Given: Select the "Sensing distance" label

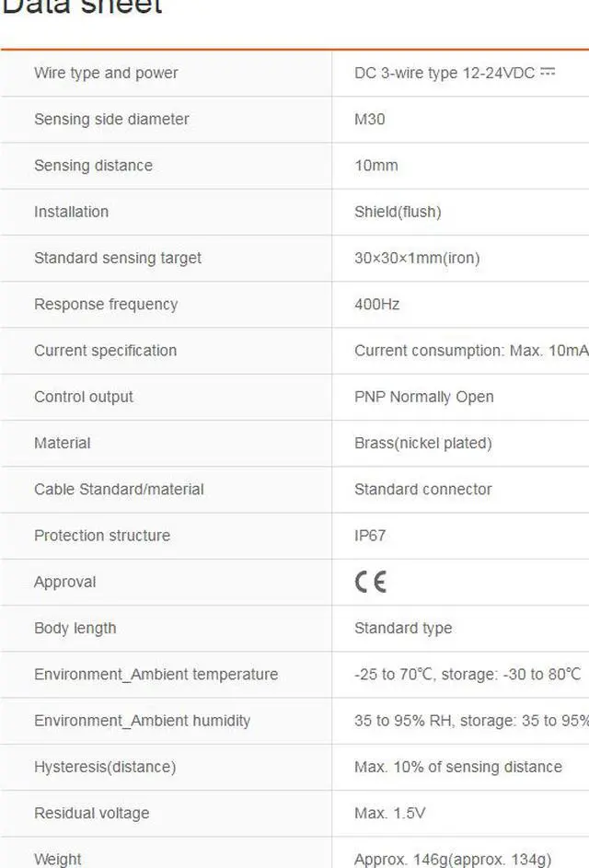Looking at the screenshot, I should click(x=93, y=166).
